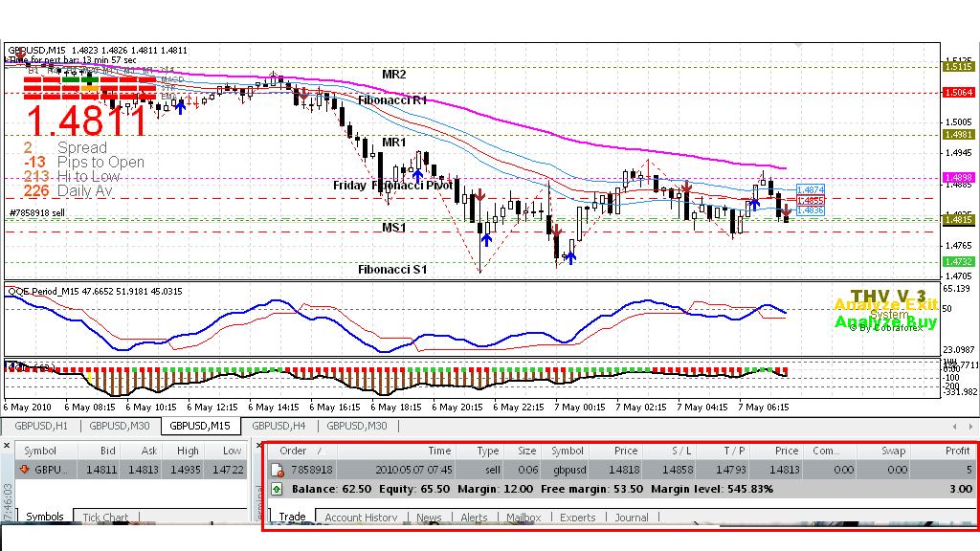
Task: Click the MR2 level label on chart
Action: (x=393, y=75)
